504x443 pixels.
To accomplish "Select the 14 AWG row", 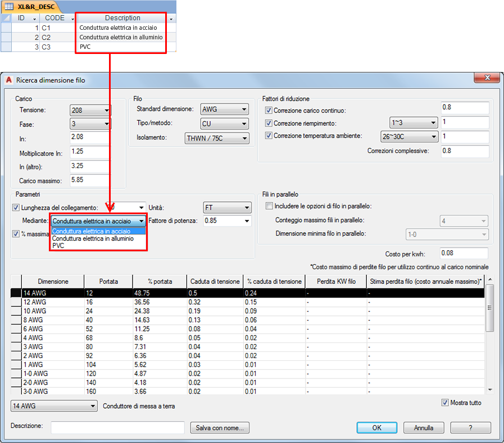I will pyautogui.click(x=247, y=293).
